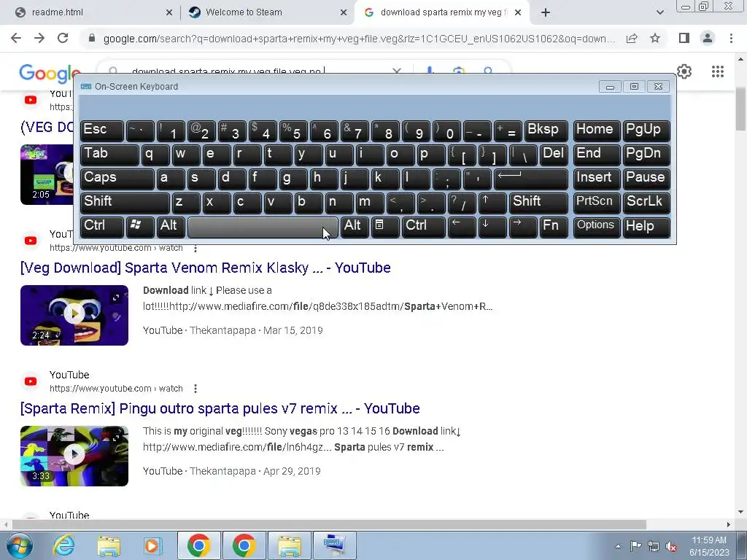
Task: Tap the Tab key on On-Screen Keyboard
Action: [x=109, y=155]
